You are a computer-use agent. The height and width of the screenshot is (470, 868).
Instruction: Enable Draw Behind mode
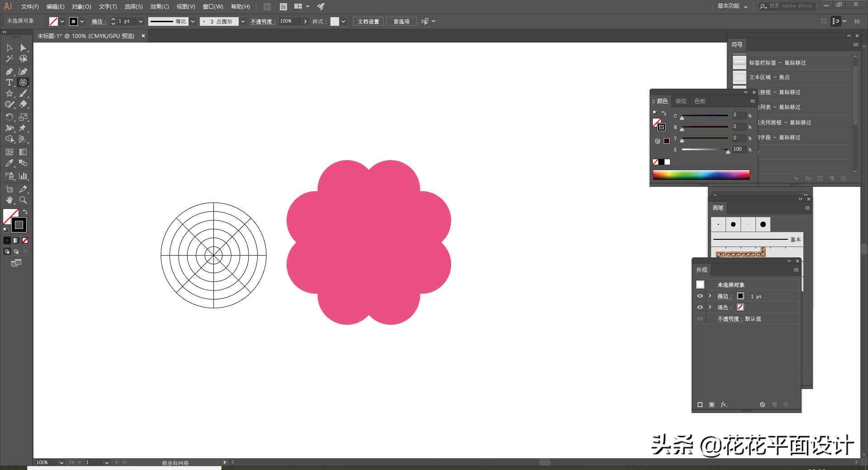click(16, 252)
